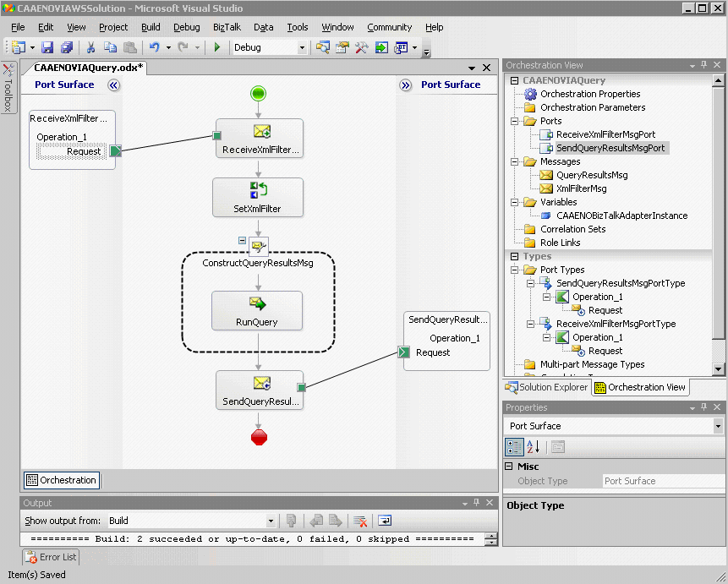Screen dimensions: 728x584
Task: Collapse the Variables folder node
Action: tap(514, 202)
